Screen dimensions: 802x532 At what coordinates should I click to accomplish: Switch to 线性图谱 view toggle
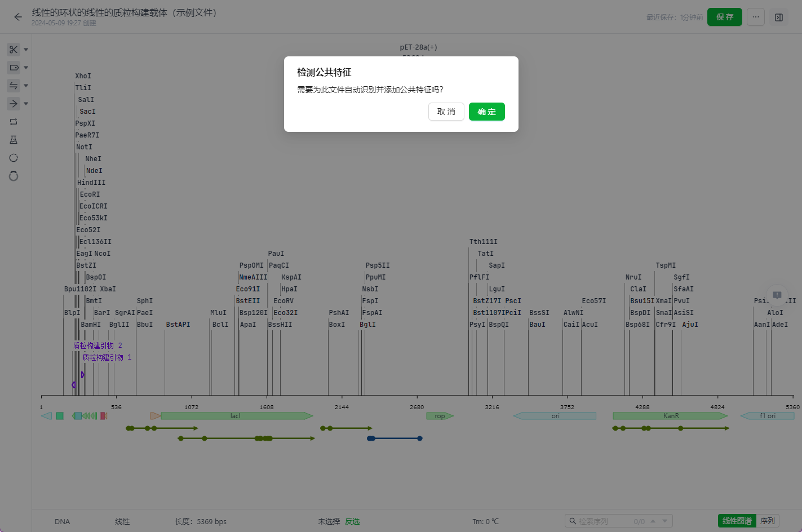pyautogui.click(x=737, y=521)
